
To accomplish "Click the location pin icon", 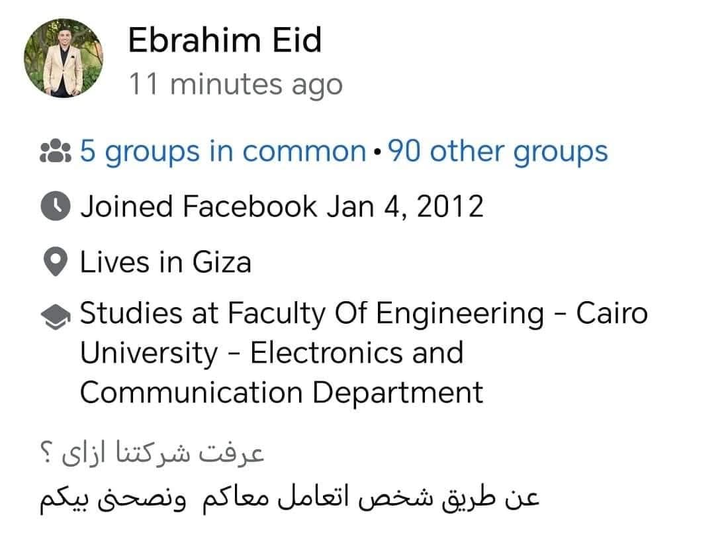I will pos(56,263).
